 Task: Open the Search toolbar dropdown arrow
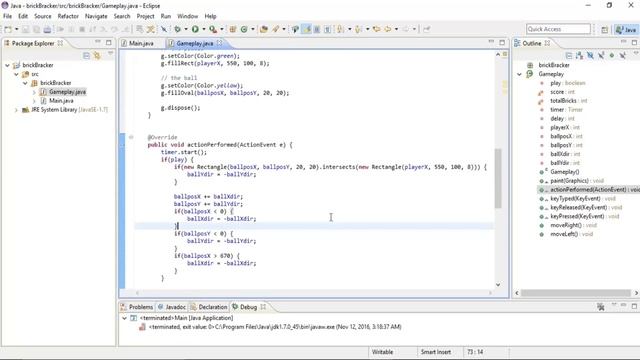pyautogui.click(x=284, y=29)
